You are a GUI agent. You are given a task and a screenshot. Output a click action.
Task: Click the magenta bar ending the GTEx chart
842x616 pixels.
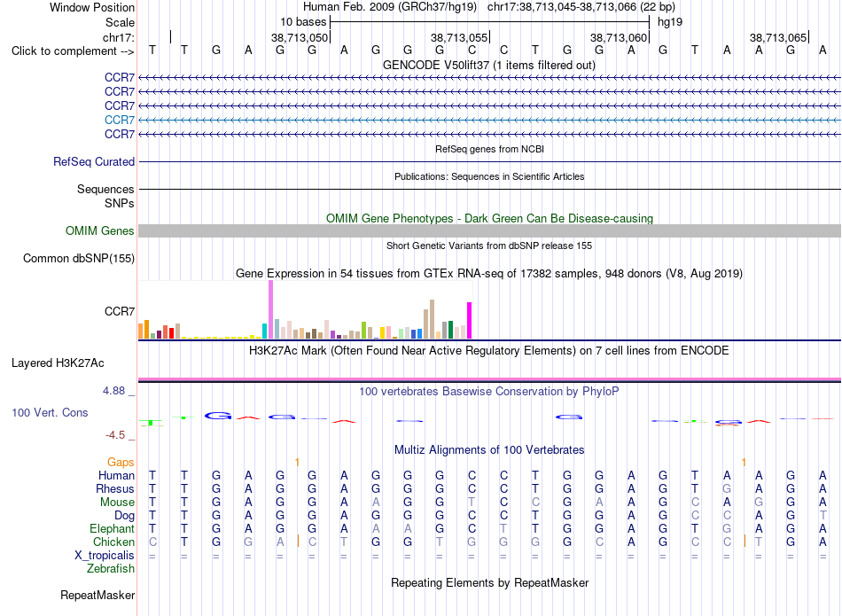(x=470, y=321)
